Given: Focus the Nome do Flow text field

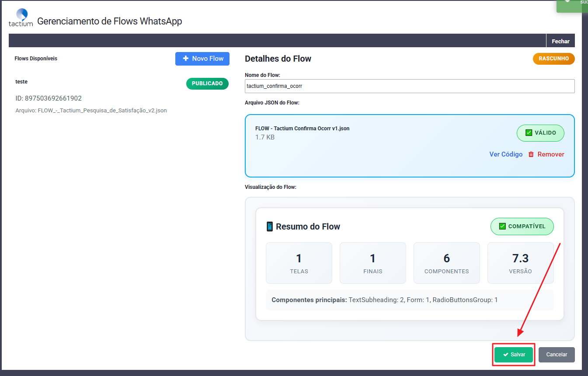Looking at the screenshot, I should (x=410, y=86).
